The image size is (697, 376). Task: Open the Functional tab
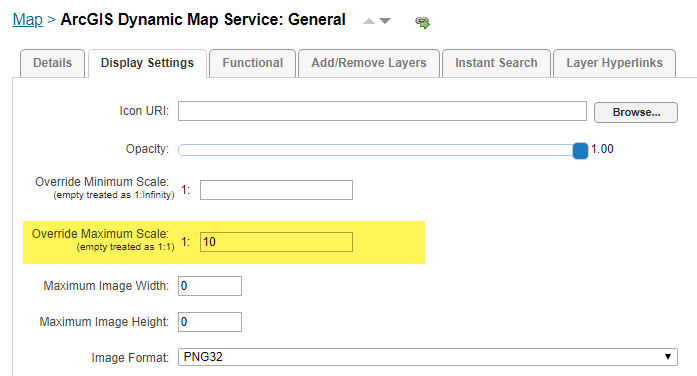click(x=252, y=63)
